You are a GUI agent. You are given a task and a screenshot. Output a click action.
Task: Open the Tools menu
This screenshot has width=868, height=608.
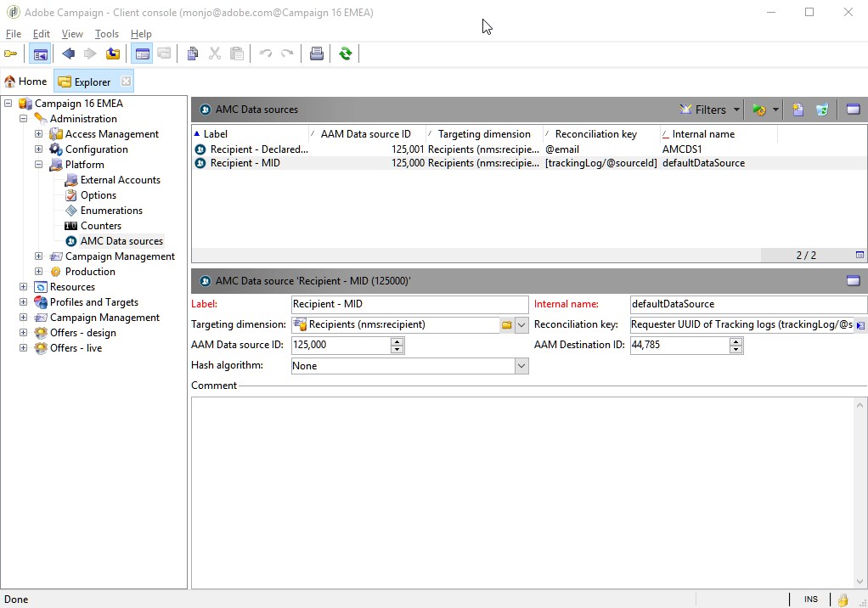107,34
